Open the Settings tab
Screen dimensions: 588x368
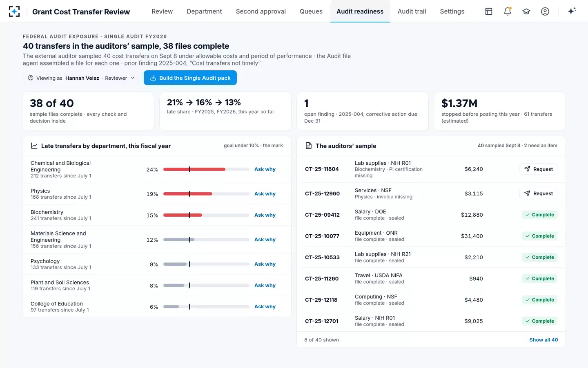point(452,11)
